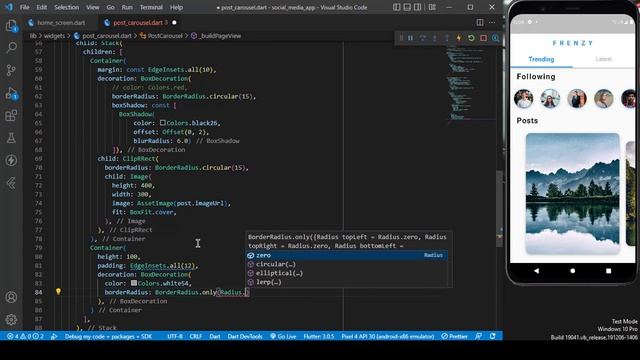640x360 pixels.
Task: Change Dart language mode in status bar
Action: pos(215,336)
